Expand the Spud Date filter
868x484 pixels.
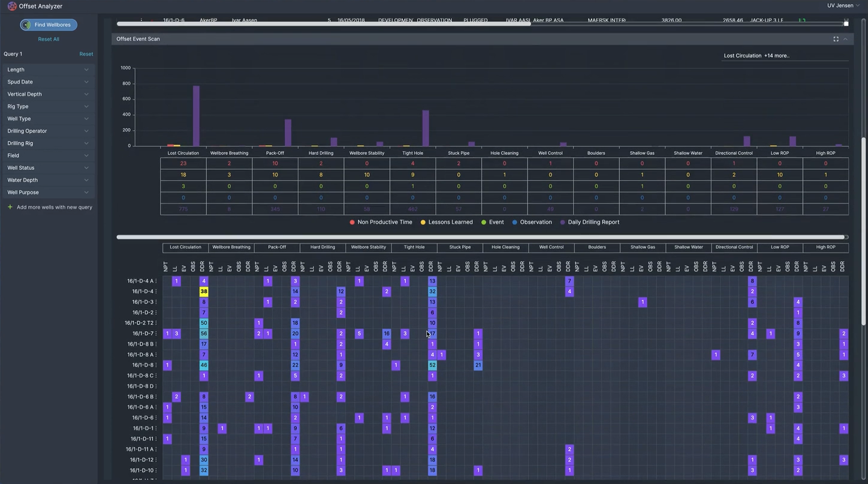click(x=48, y=82)
